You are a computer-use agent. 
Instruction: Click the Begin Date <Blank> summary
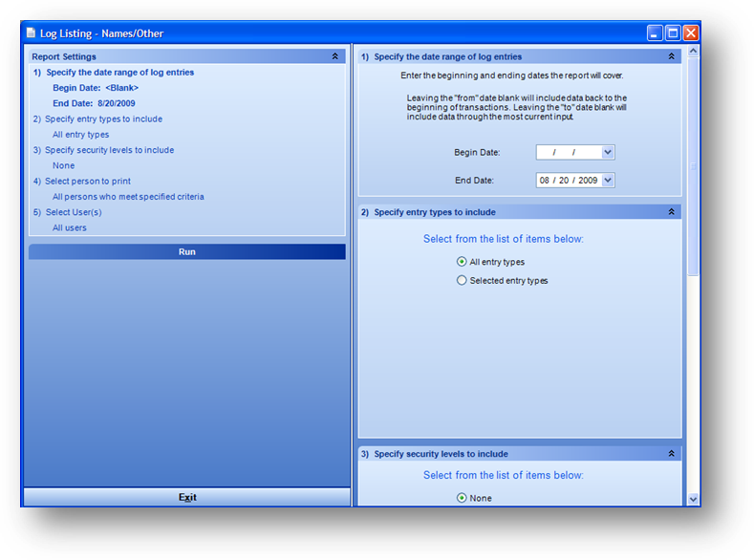click(x=96, y=88)
